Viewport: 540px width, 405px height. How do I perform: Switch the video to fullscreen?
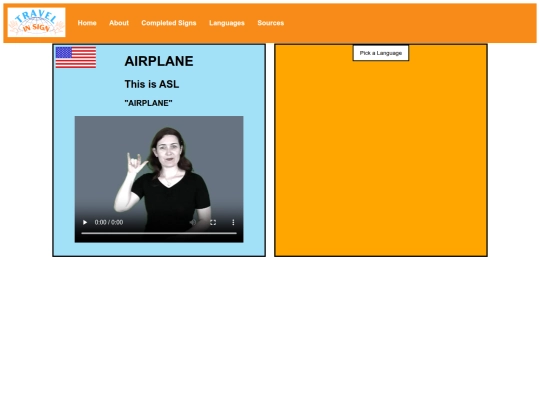click(213, 222)
